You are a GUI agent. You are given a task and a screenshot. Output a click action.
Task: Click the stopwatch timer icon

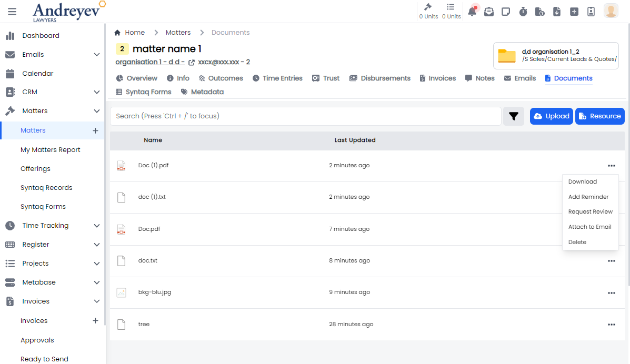[x=523, y=12]
